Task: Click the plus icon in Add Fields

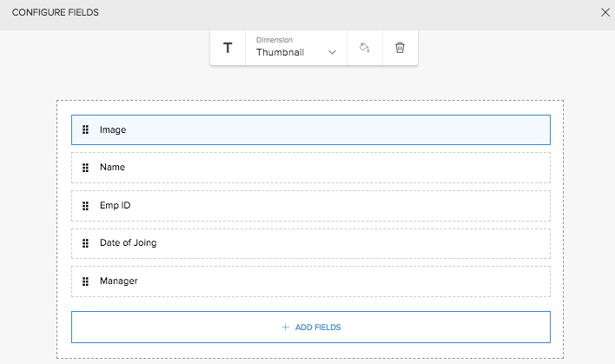Action: pyautogui.click(x=285, y=328)
